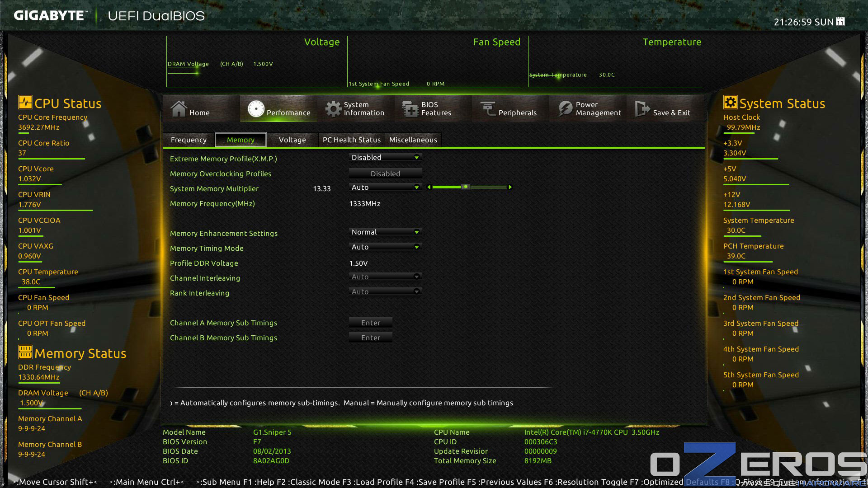Click the DRAM Voltage graph entry at top
Screen dimensions: 868x488
point(220,64)
